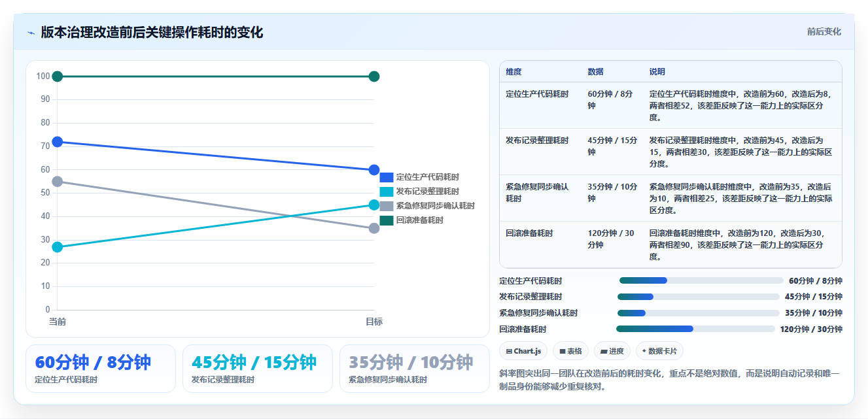The image size is (868, 419).
Task: Click the 数据 column header
Action: pyautogui.click(x=595, y=72)
